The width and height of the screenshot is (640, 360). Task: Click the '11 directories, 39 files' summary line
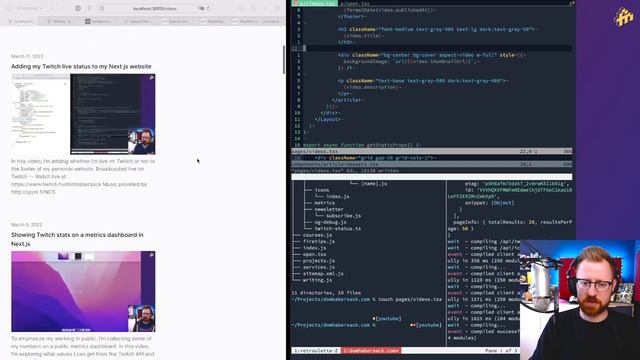[326, 293]
